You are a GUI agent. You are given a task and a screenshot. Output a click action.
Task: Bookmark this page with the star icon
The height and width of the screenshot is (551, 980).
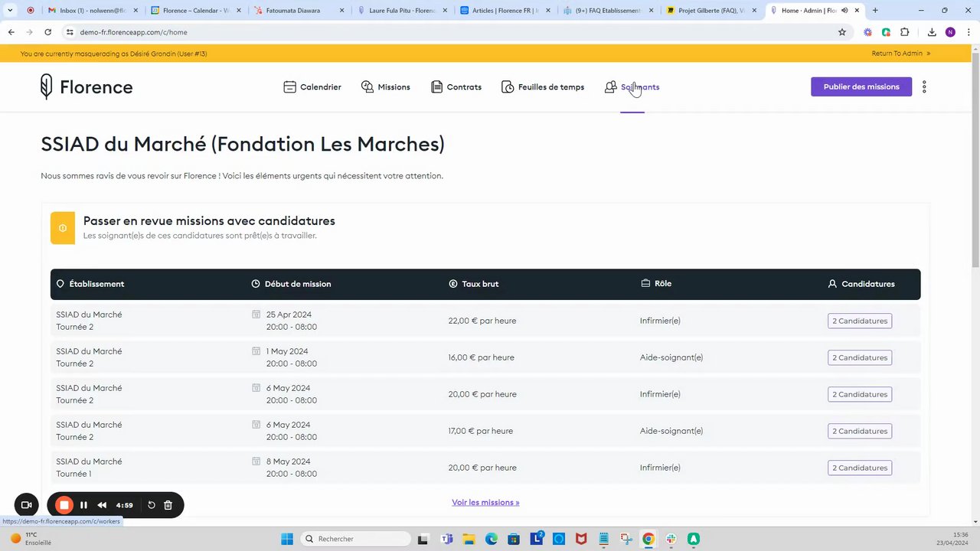[x=842, y=32]
